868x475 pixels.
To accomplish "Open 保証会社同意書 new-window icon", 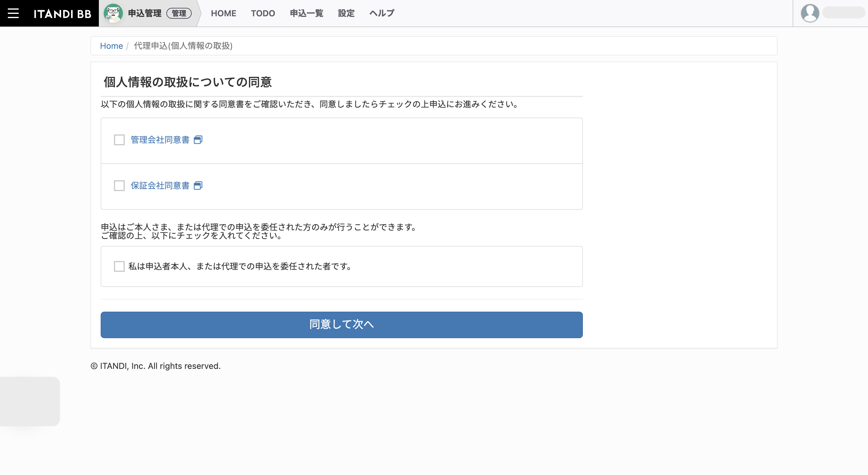I will pos(198,186).
